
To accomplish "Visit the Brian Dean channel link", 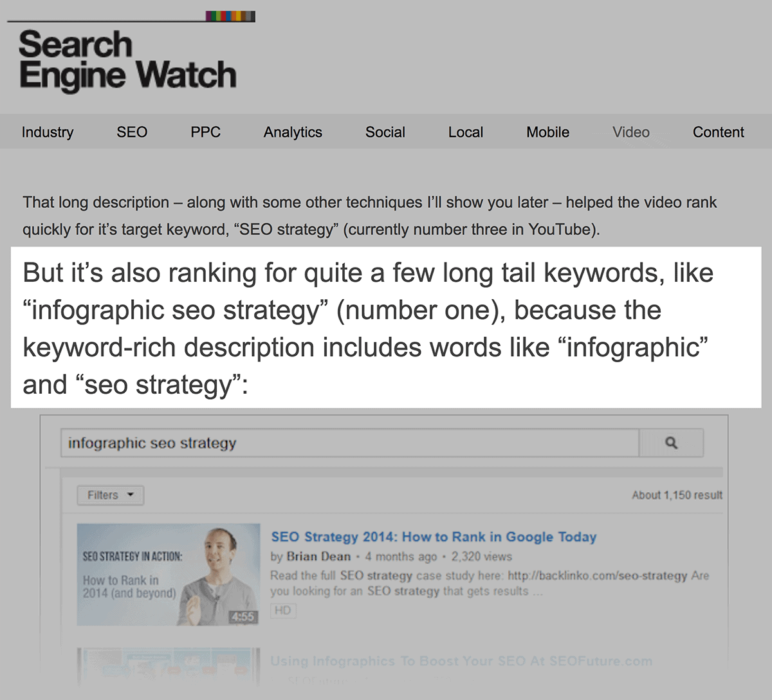I will pos(318,557).
